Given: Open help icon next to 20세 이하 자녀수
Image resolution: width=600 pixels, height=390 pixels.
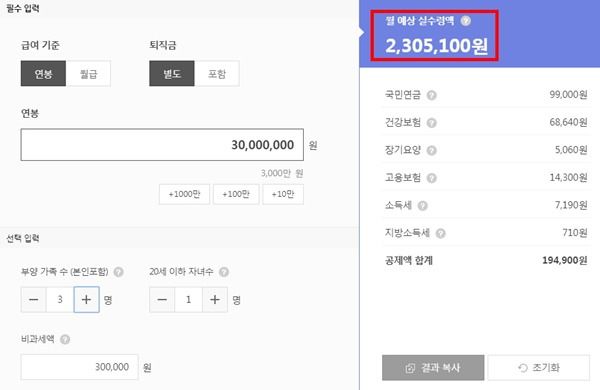Looking at the screenshot, I should tap(224, 272).
